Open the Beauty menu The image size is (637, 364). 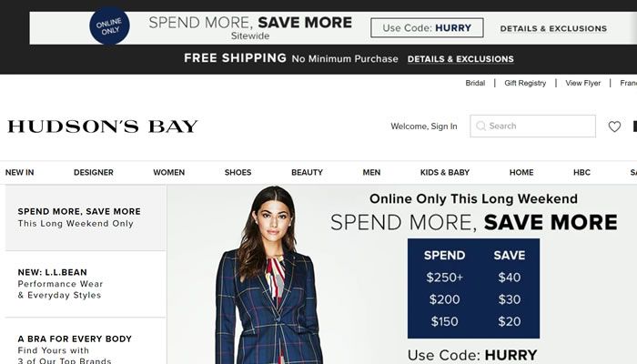(x=307, y=172)
